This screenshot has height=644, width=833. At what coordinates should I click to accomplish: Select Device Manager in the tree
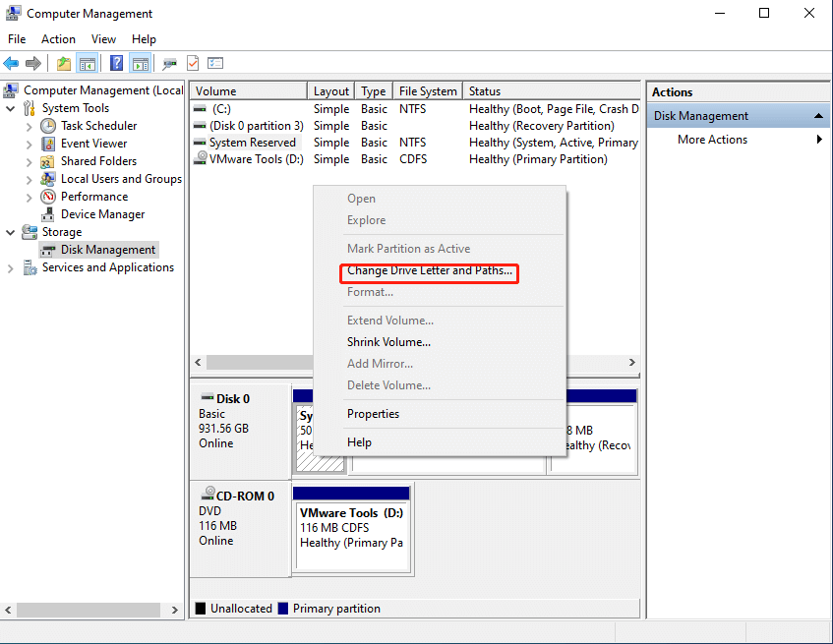(102, 214)
